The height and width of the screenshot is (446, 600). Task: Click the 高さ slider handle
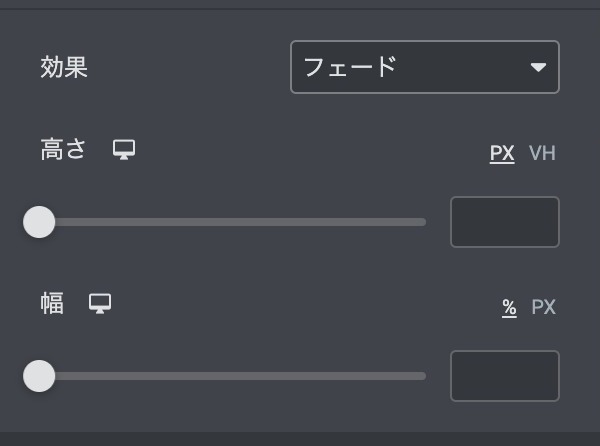(39, 222)
